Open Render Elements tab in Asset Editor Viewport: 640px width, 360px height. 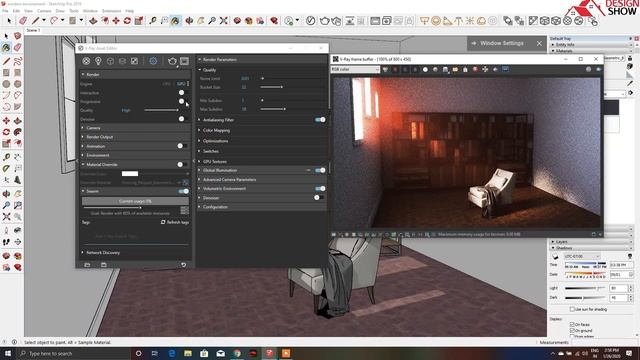pos(122,61)
